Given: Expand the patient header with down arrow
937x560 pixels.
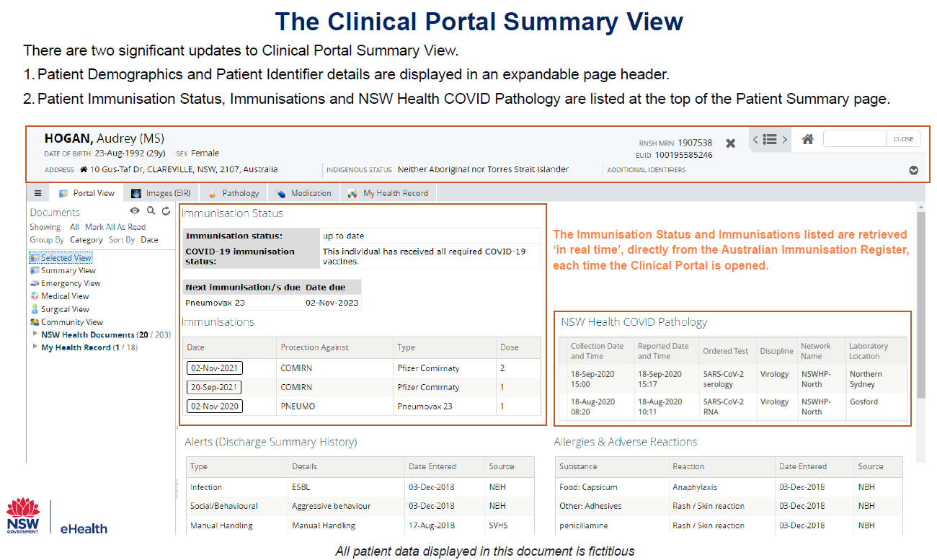Looking at the screenshot, I should pos(913,171).
